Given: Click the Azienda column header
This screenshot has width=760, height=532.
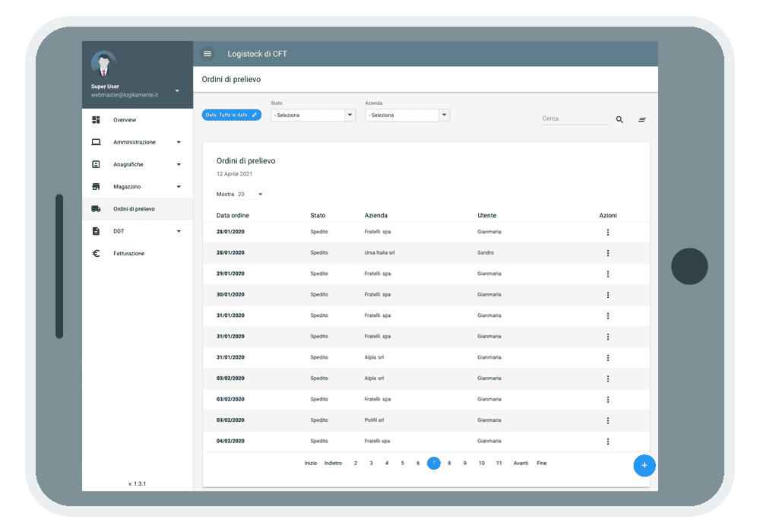Looking at the screenshot, I should (375, 215).
